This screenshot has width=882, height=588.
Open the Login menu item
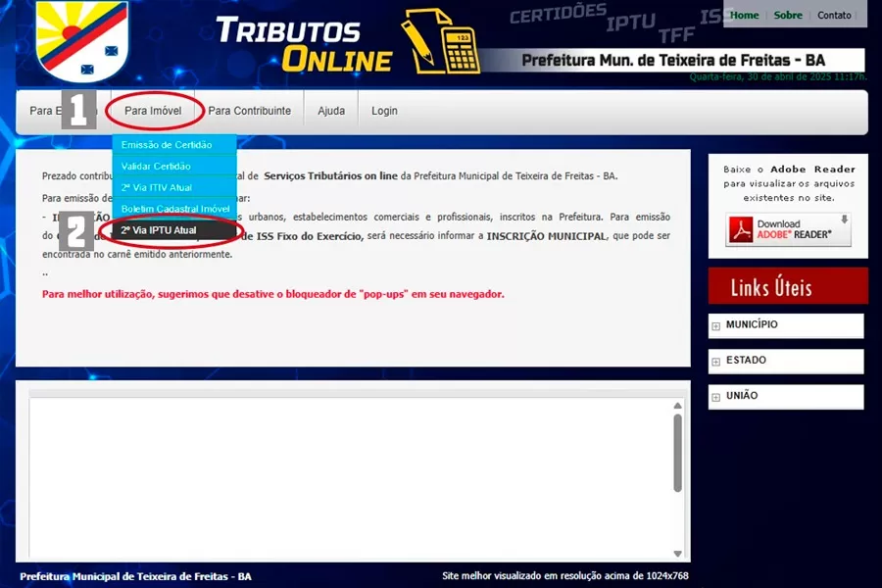pos(384,111)
